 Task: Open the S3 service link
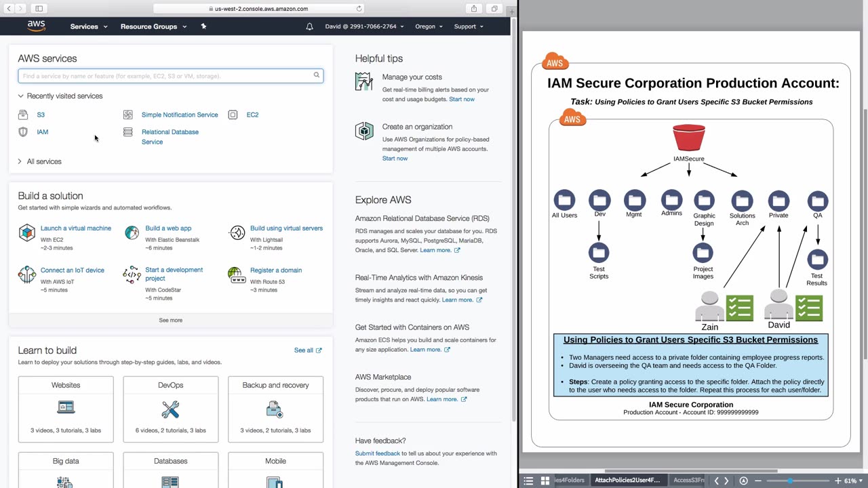tap(41, 115)
